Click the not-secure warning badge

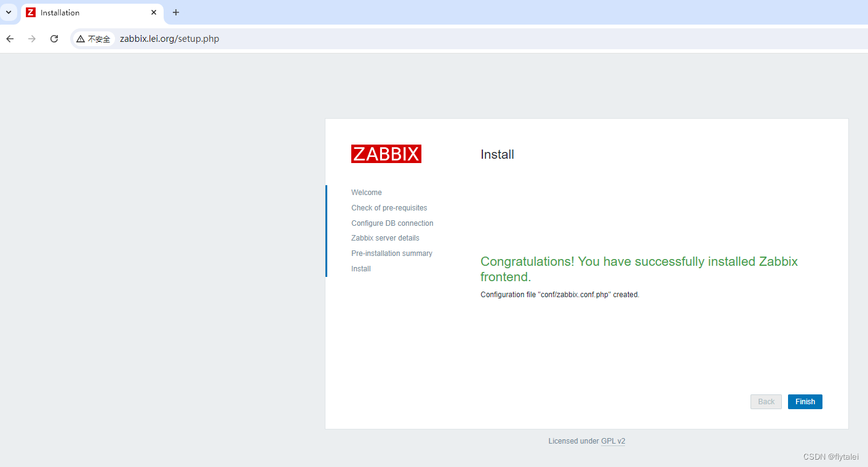[94, 39]
